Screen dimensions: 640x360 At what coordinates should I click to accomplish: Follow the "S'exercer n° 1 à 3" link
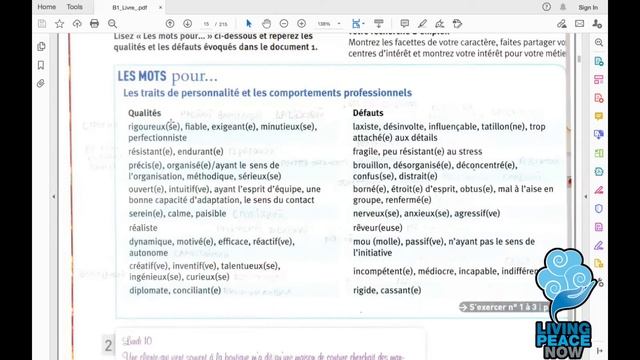[504, 307]
